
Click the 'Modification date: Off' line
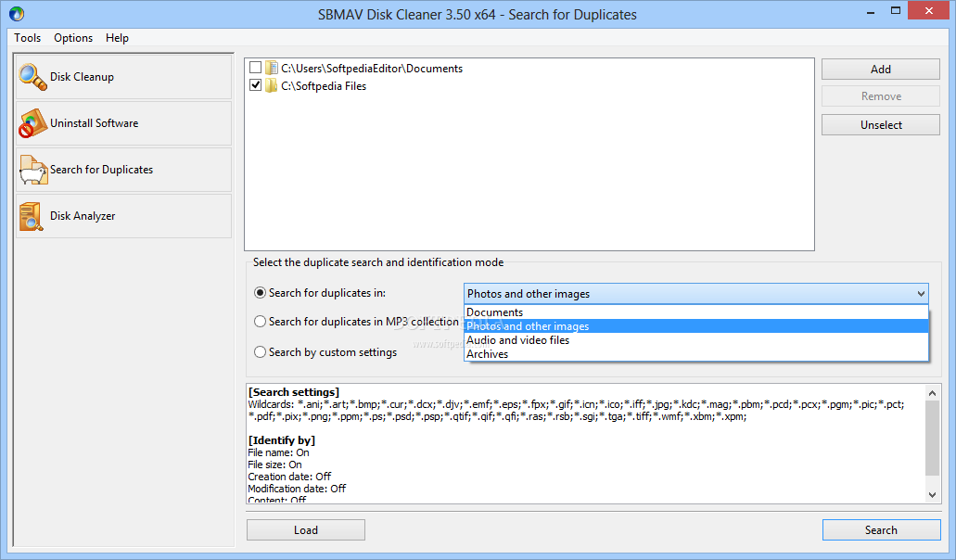point(297,488)
